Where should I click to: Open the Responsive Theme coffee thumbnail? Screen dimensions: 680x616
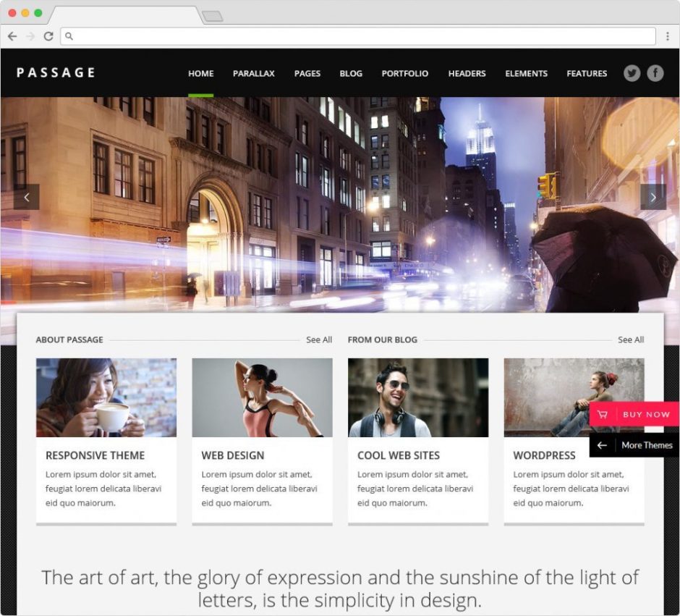point(106,397)
